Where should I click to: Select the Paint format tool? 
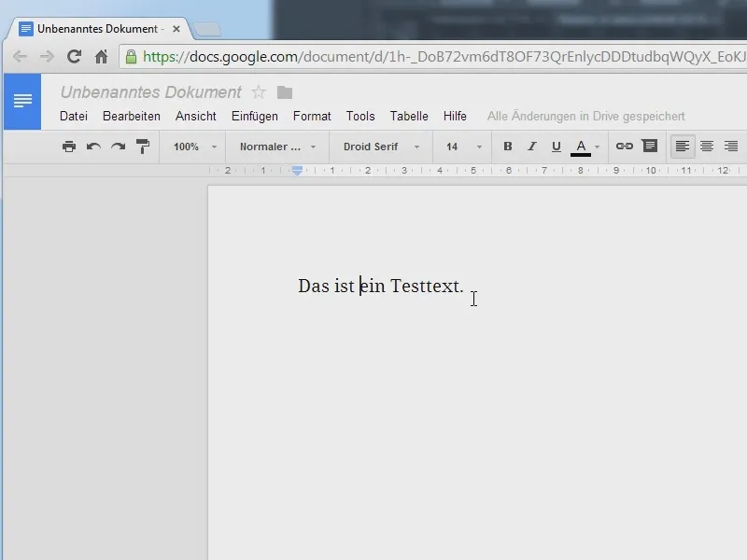(x=143, y=147)
